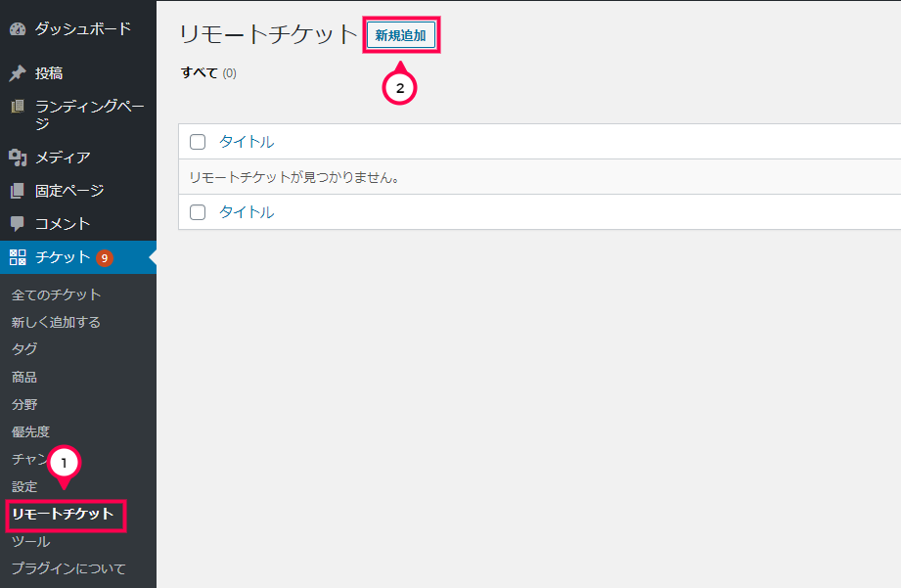
Task: Open タグ submenu item
Action: coord(24,349)
